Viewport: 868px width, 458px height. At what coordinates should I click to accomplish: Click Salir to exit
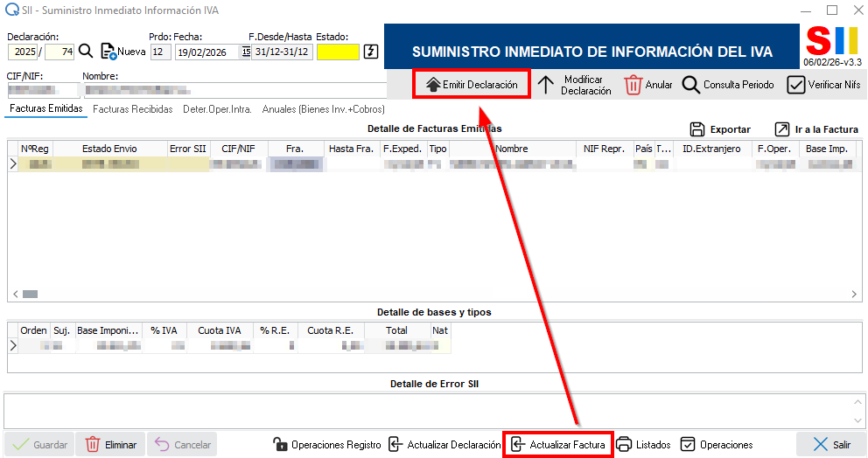coord(831,445)
